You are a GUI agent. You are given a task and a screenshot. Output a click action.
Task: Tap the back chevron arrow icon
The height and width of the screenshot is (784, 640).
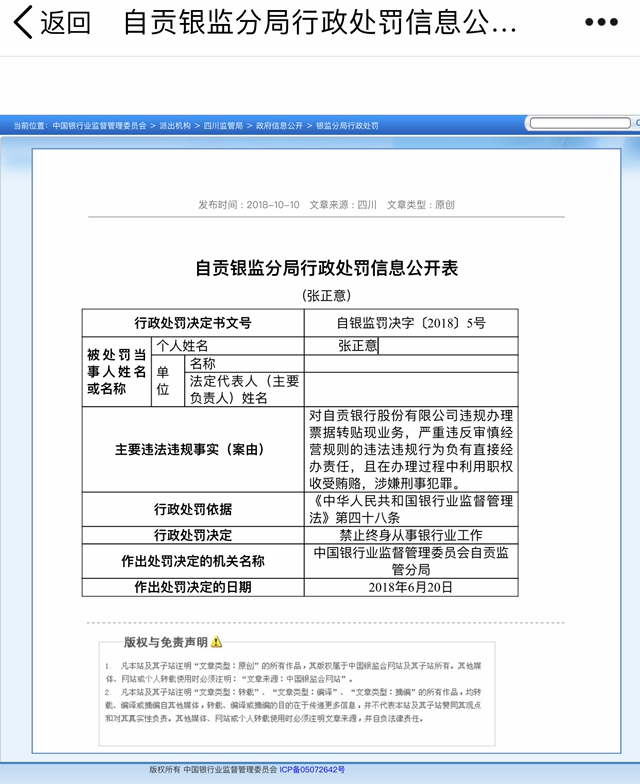click(22, 22)
